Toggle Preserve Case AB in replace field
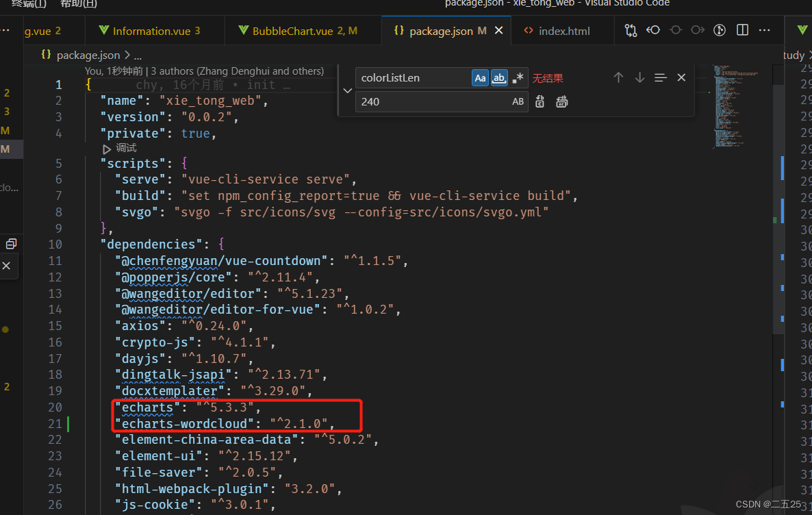Viewport: 812px width, 515px height. 518,101
